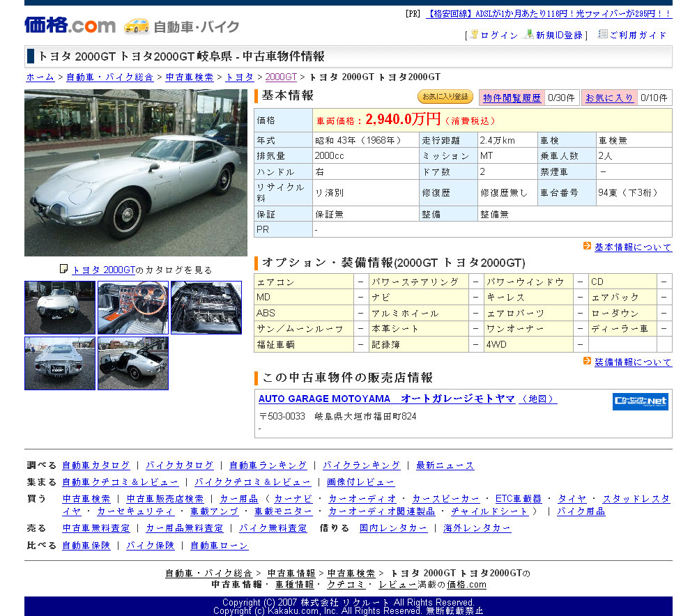
Task: Open the お気に入り tab
Action: [609, 98]
